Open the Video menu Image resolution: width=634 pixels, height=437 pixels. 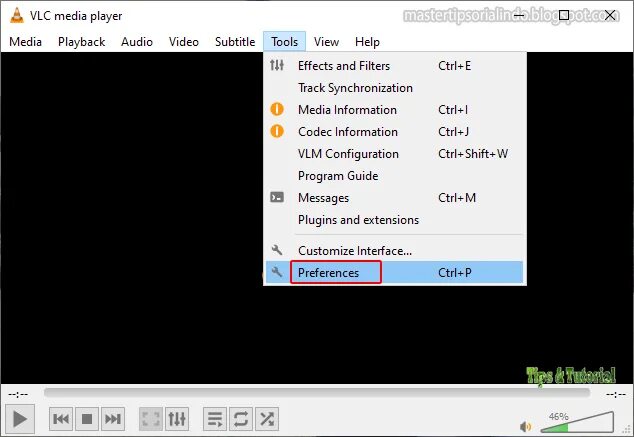[184, 42]
